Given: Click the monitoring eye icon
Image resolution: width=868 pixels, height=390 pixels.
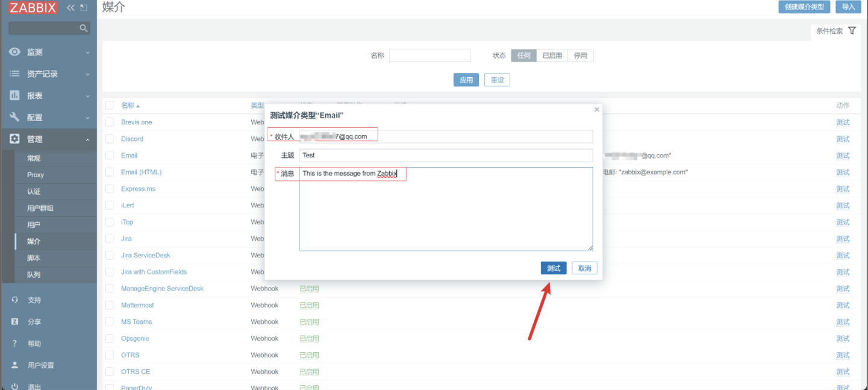Looking at the screenshot, I should coord(14,52).
